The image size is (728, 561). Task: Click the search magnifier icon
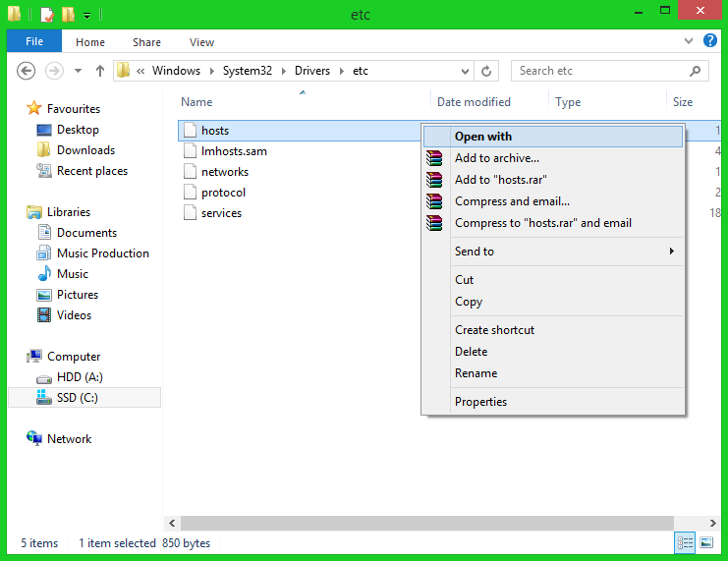[695, 71]
